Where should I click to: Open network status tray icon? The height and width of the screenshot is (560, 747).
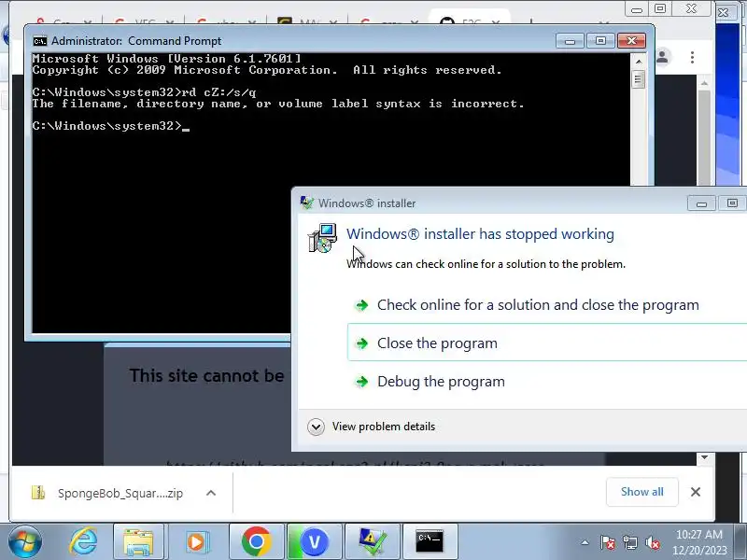click(629, 542)
